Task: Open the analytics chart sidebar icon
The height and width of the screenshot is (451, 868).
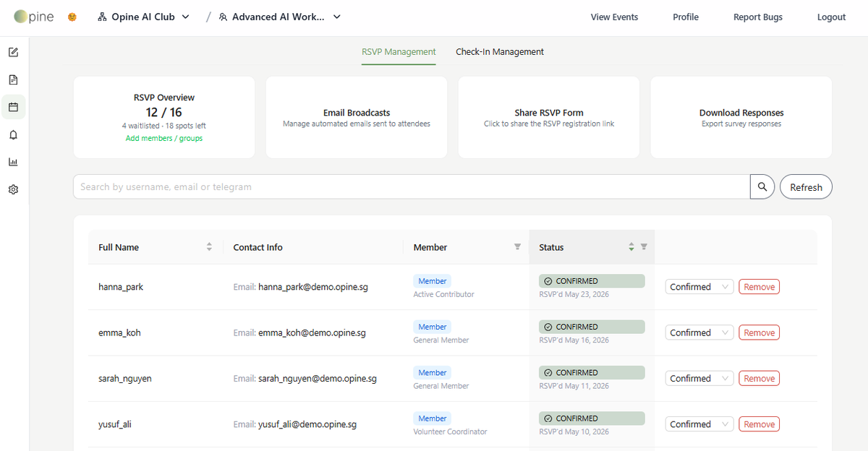Action: (x=13, y=162)
